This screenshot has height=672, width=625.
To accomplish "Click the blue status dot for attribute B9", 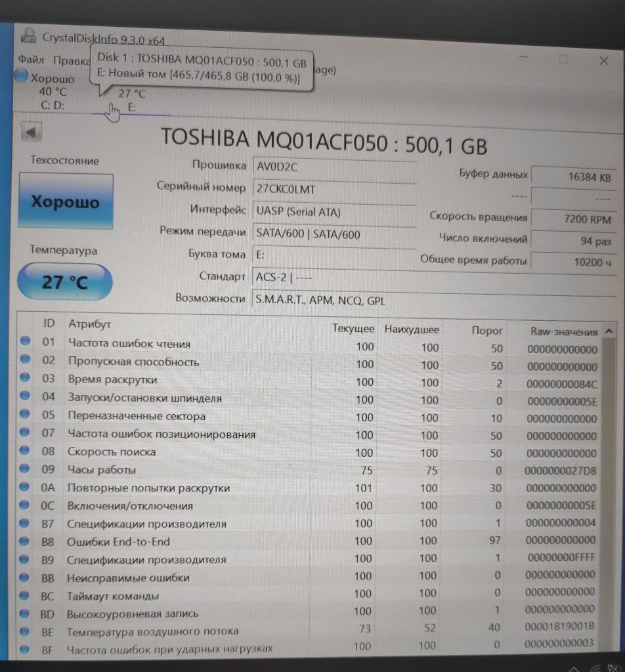I will (24, 559).
